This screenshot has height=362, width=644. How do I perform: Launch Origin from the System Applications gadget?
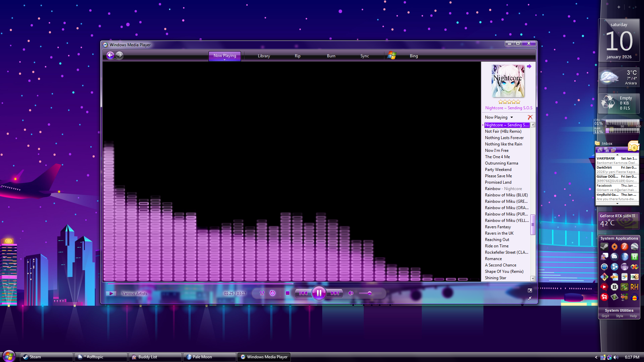point(614,247)
